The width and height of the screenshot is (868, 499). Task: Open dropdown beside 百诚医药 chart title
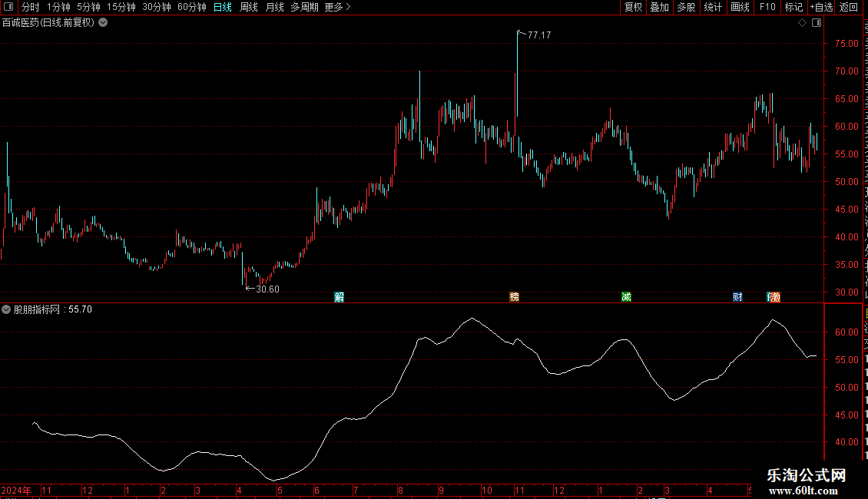pyautogui.click(x=103, y=23)
